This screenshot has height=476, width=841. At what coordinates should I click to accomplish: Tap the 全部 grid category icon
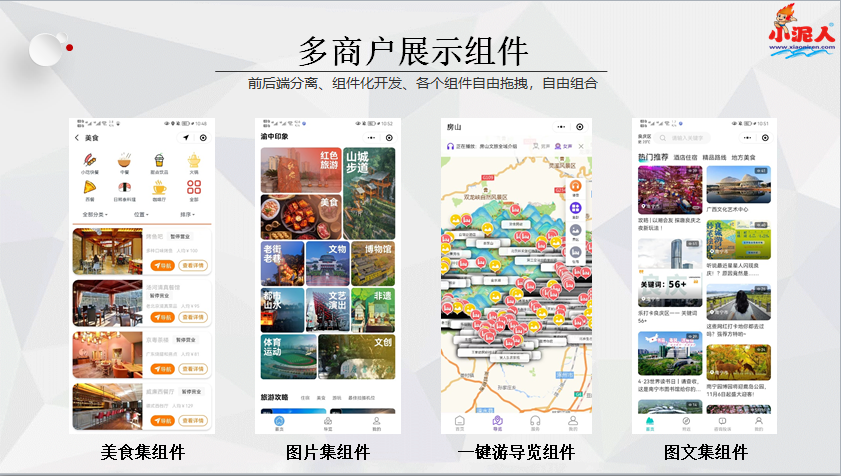[194, 188]
